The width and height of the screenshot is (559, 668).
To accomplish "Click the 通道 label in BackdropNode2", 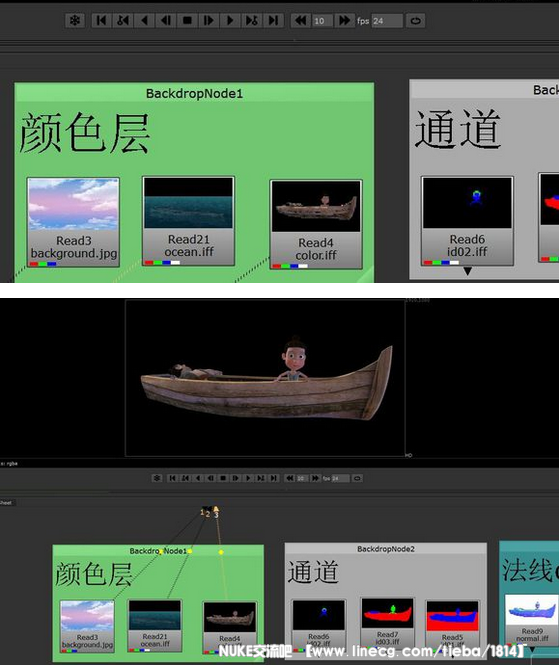I will [x=313, y=571].
